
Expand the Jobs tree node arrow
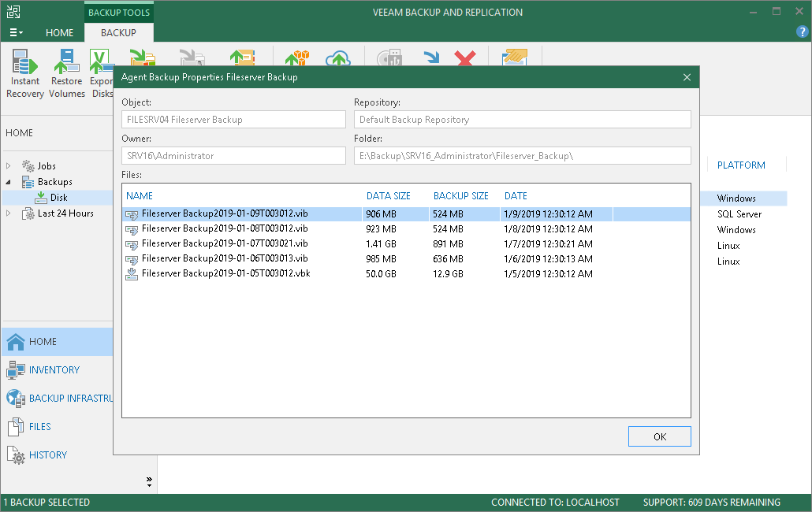pos(9,166)
